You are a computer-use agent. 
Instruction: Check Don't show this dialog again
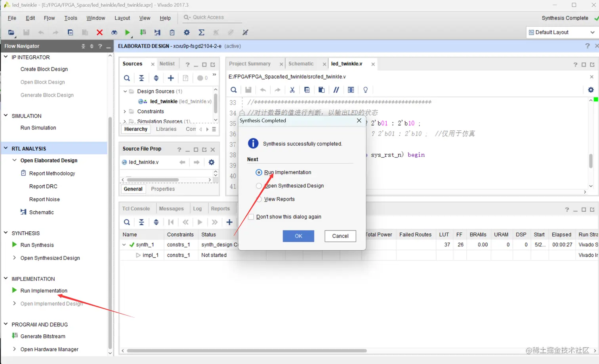[251, 217]
